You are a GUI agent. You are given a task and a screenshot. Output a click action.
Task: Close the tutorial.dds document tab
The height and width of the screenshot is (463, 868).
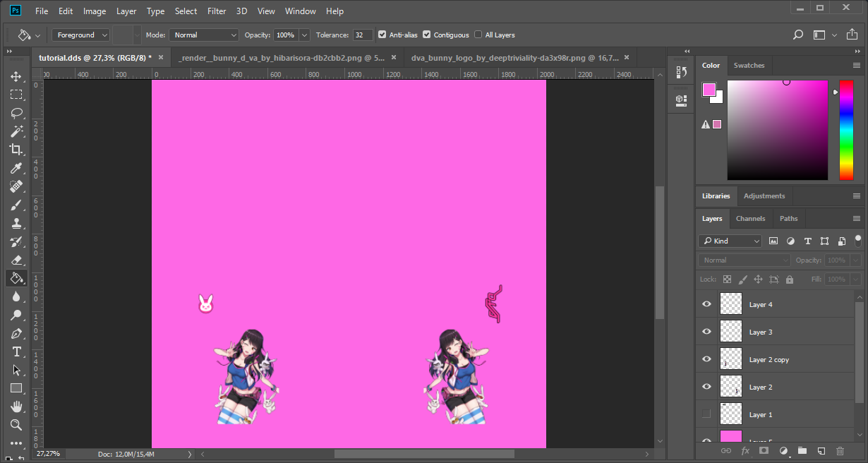point(161,58)
